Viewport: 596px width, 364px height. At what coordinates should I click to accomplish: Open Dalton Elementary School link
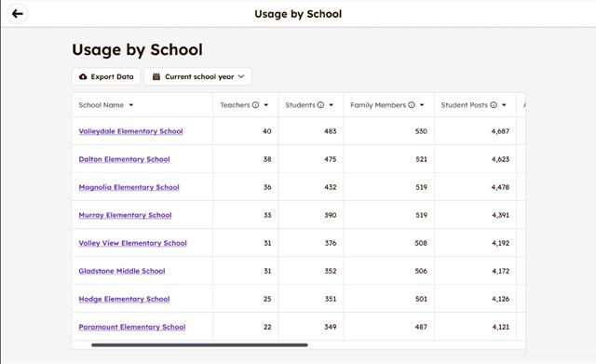coord(124,159)
